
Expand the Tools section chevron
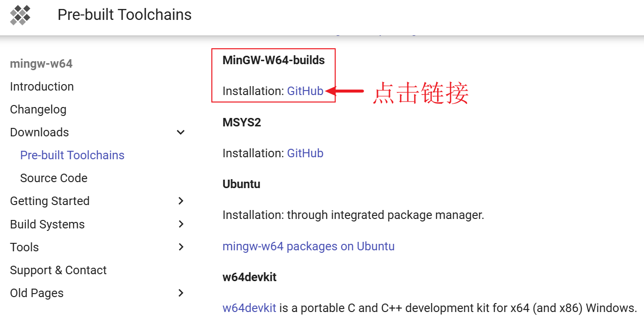(x=181, y=247)
